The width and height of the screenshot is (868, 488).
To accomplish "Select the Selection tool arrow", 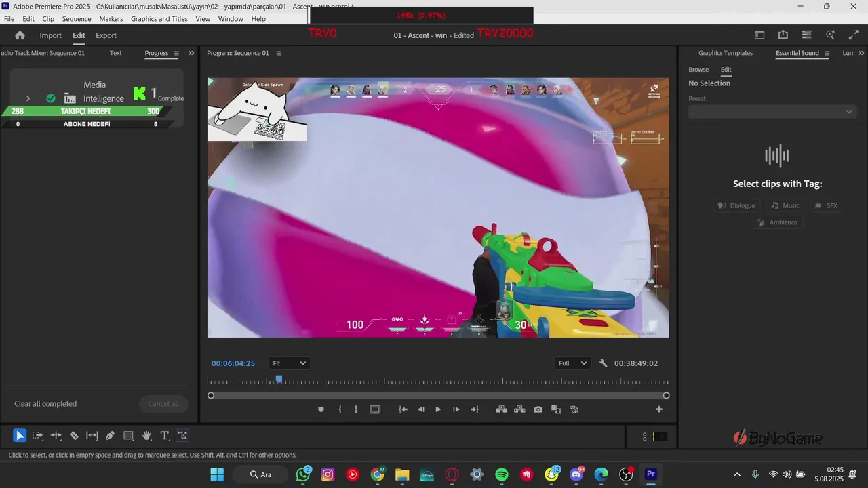I will tap(20, 436).
